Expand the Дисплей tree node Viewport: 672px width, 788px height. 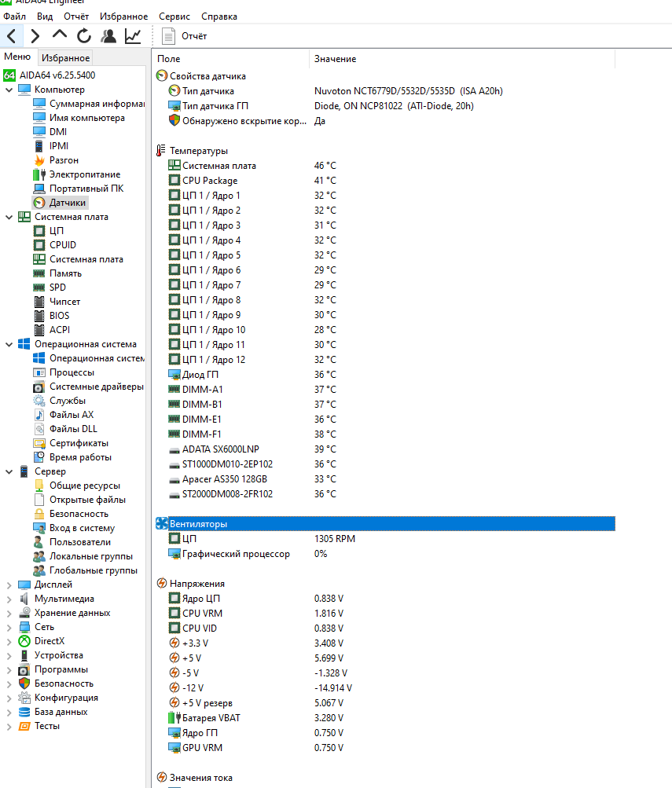[x=9, y=585]
